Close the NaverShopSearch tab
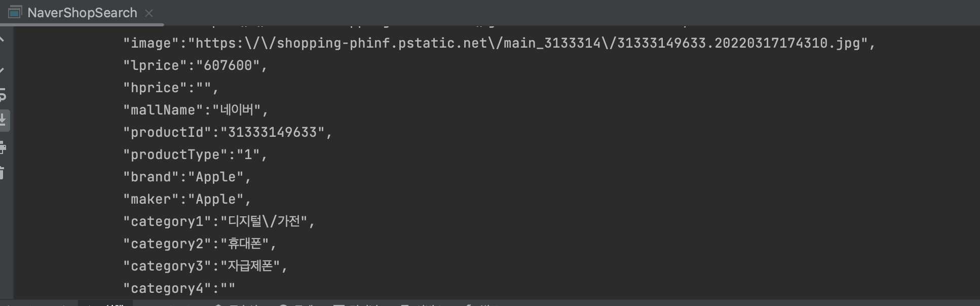Screen dimensions: 980x306 149,13
